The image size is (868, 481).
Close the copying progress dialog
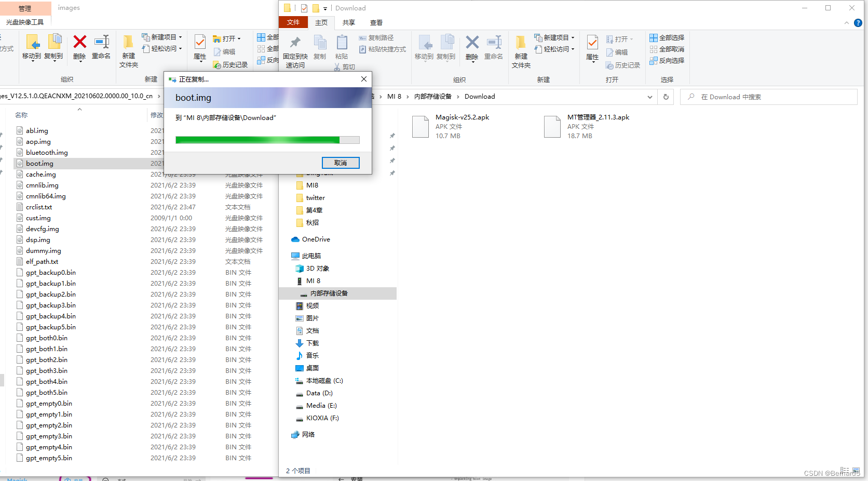[x=364, y=79]
